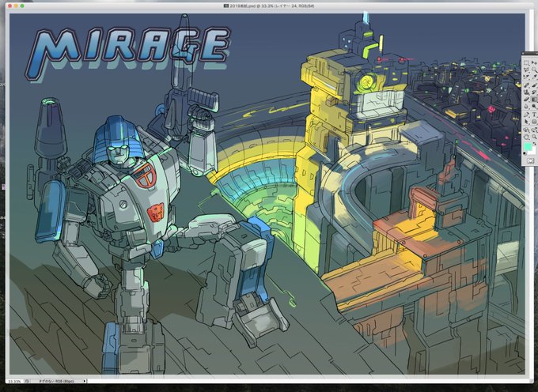Reset to default black and white colors
Viewport: 538px width, 392px height.
(x=525, y=153)
